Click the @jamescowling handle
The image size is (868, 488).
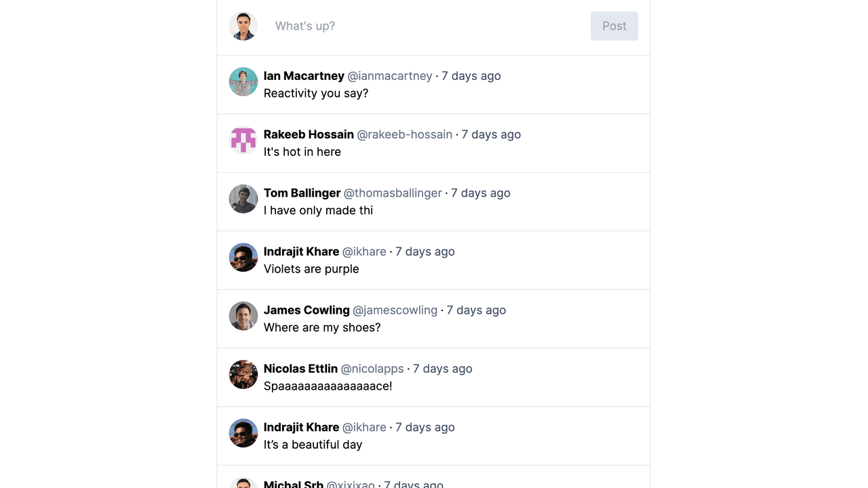point(395,310)
